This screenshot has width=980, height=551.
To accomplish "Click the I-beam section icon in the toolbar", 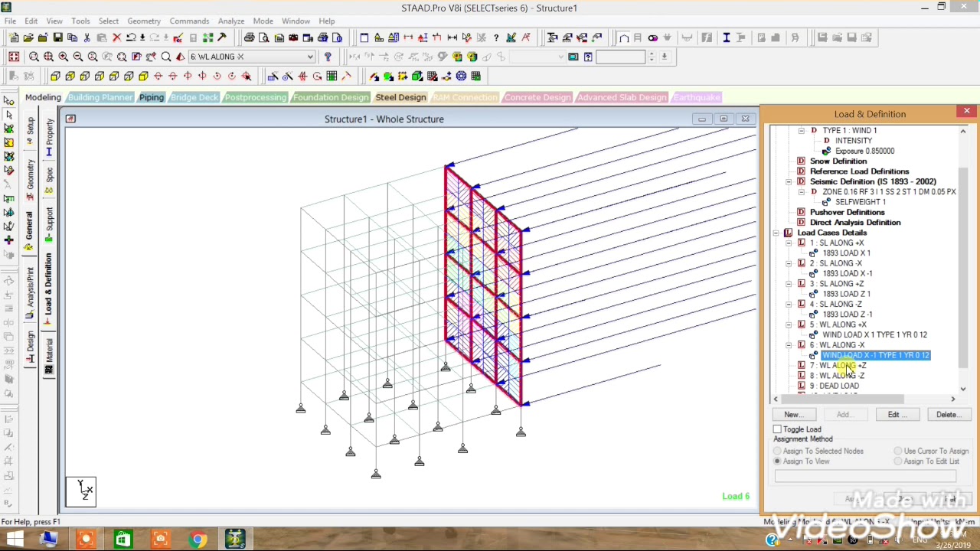I will pyautogui.click(x=727, y=37).
